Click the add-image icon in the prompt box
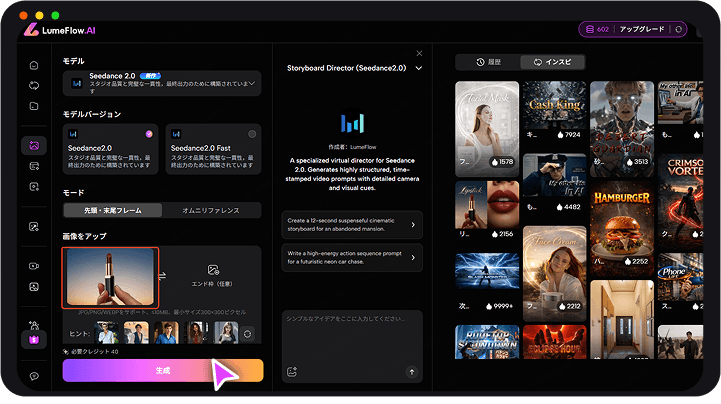 (x=292, y=371)
